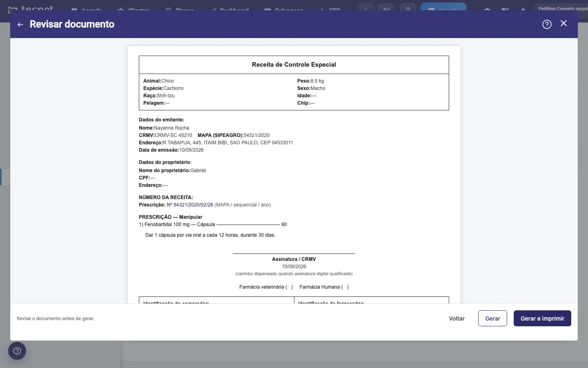Click the issuer name Nayanne Rocha

point(171,128)
